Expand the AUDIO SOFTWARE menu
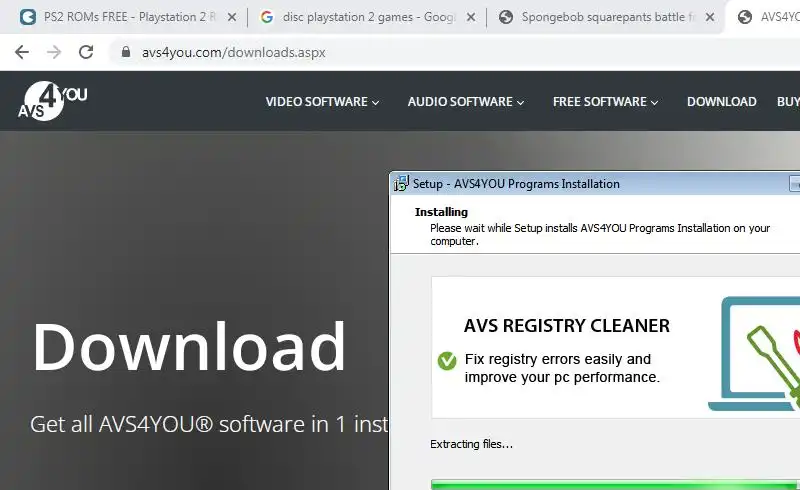This screenshot has height=490, width=800. [465, 102]
